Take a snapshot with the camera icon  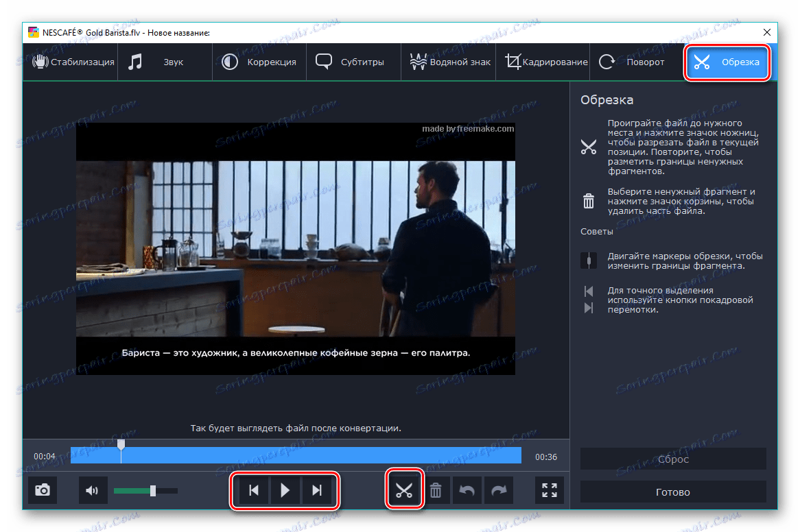(43, 490)
